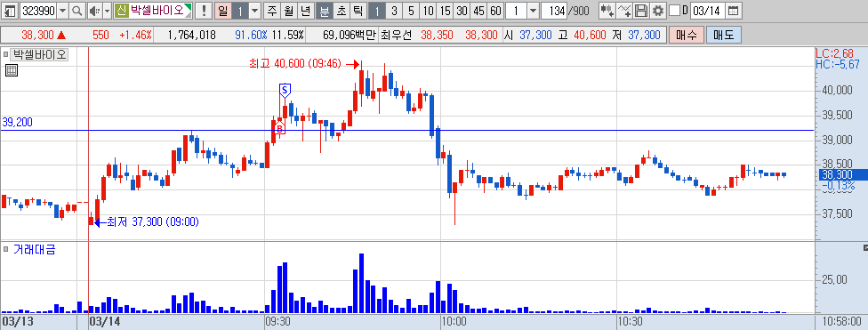The width and height of the screenshot is (868, 330).
Task: Click the 1 button next to 일
Action: 239,11
